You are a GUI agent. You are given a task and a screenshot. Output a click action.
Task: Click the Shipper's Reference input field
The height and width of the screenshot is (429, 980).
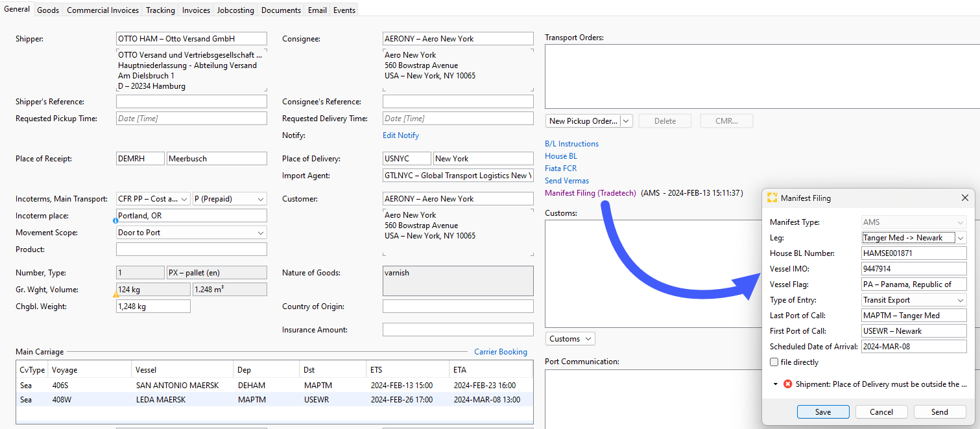tap(191, 102)
